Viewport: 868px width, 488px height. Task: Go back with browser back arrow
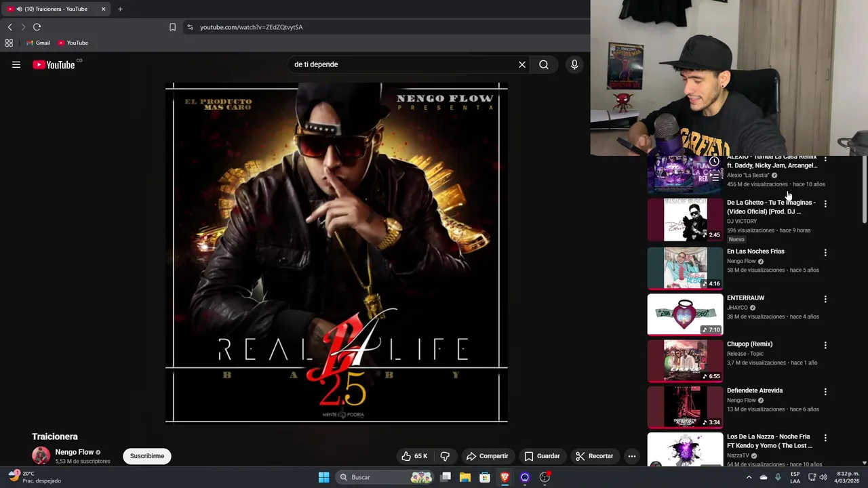coord(9,27)
